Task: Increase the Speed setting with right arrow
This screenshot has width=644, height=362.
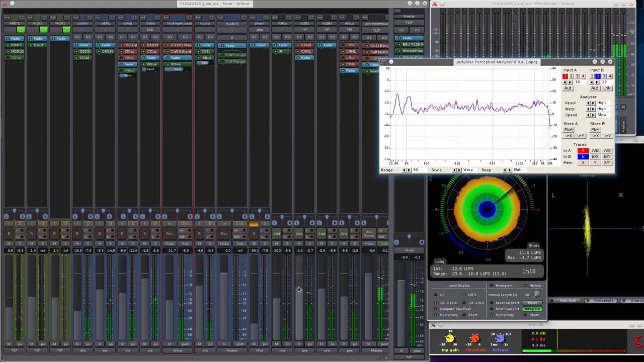Action: pos(593,115)
